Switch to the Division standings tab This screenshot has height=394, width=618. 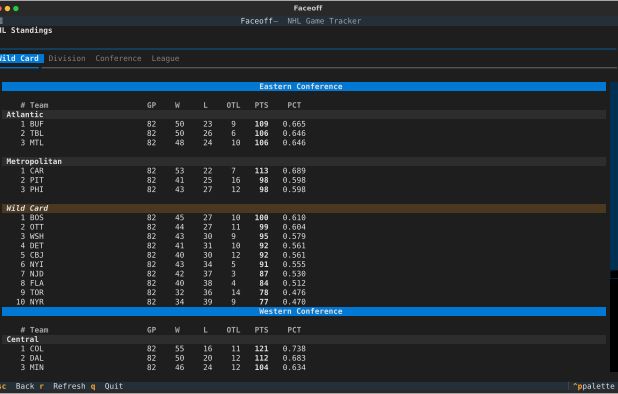tap(67, 58)
